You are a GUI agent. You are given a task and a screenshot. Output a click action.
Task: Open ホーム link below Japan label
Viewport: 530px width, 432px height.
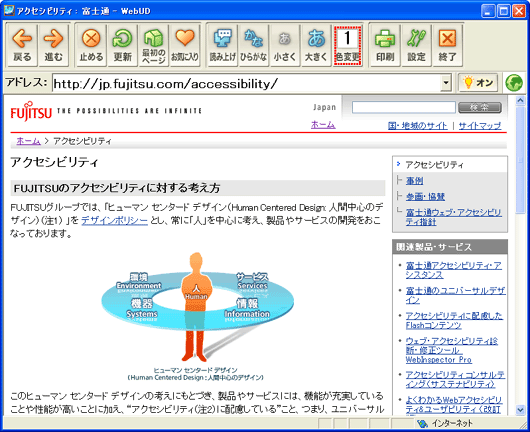(323, 125)
